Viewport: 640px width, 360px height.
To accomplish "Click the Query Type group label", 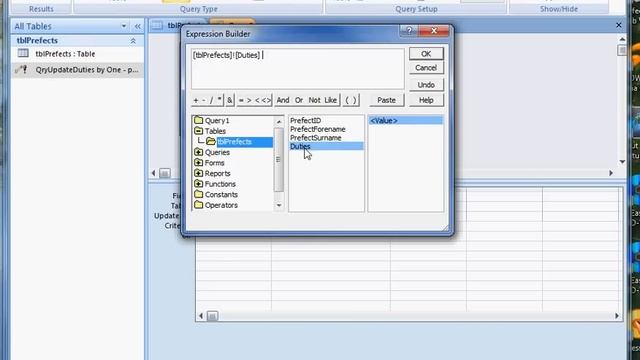I will click(x=198, y=9).
